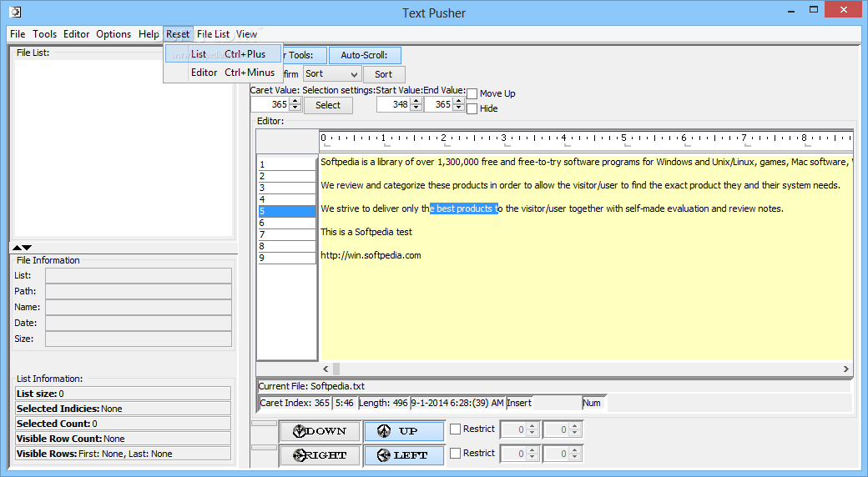Image resolution: width=868 pixels, height=477 pixels.
Task: Click the UP arrow push button
Action: (404, 431)
